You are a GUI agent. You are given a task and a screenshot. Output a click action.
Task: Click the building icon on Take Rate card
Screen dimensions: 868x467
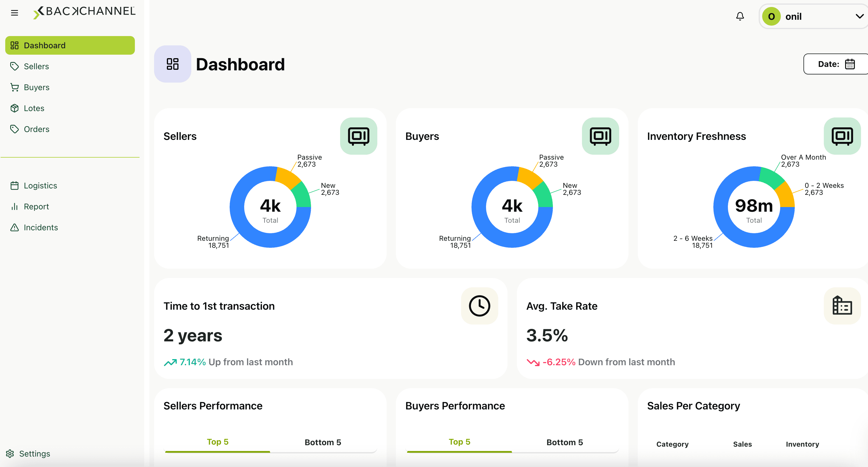[842, 306]
